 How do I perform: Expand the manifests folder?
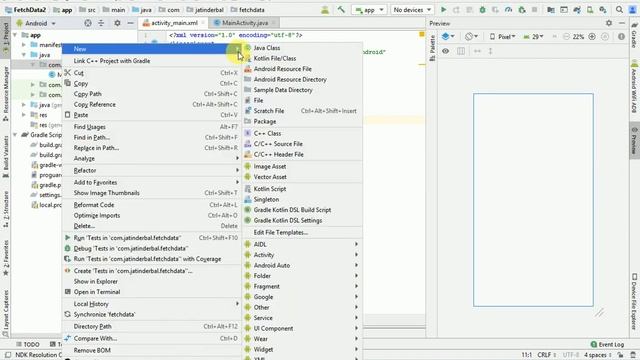tap(24, 44)
